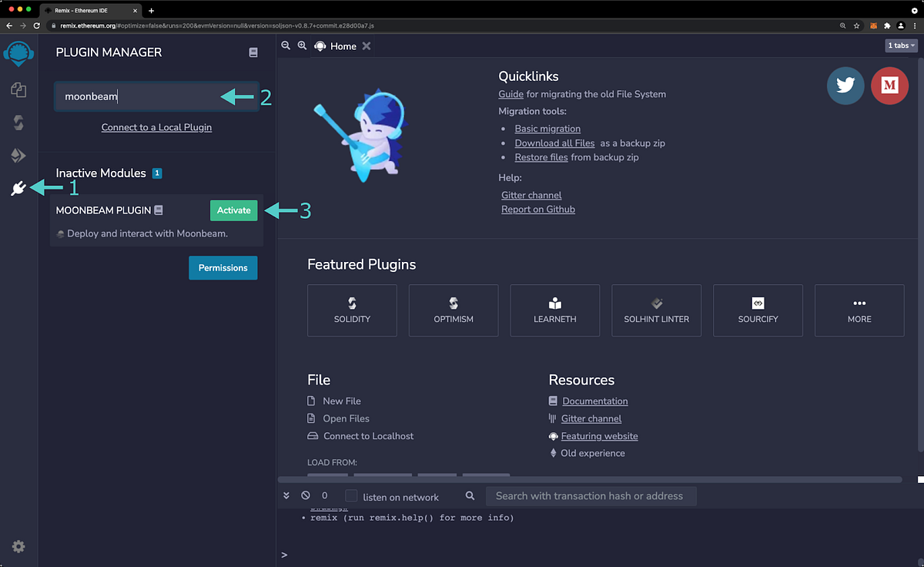
Task: Open the Connect to a Local Plugin link
Action: (x=156, y=126)
